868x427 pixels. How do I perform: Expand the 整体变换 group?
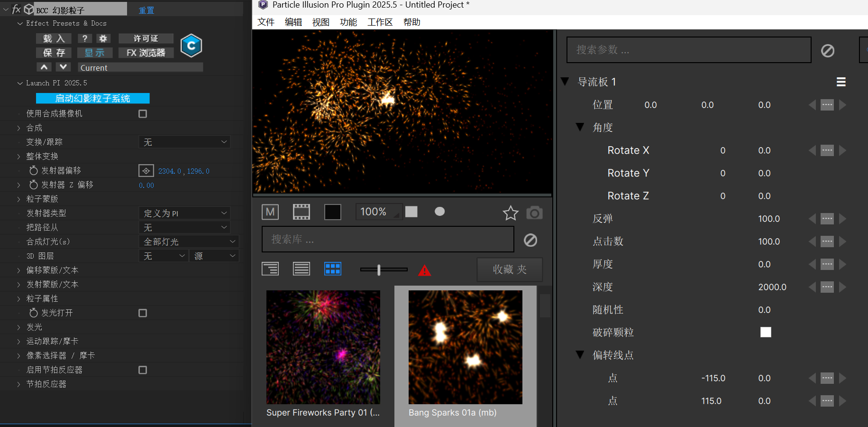coord(18,156)
